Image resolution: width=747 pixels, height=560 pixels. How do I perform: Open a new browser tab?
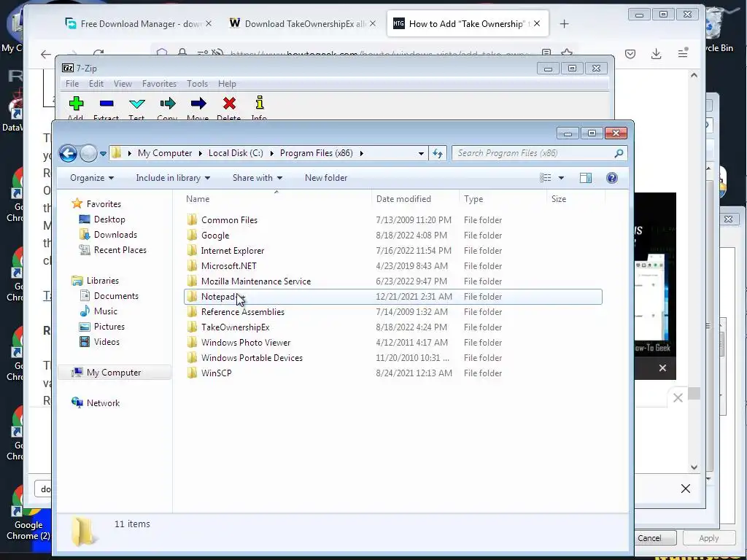564,24
